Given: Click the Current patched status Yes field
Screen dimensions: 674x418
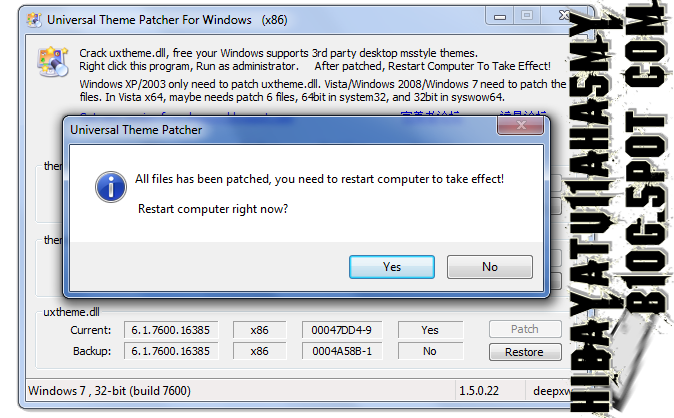Looking at the screenshot, I should [430, 330].
